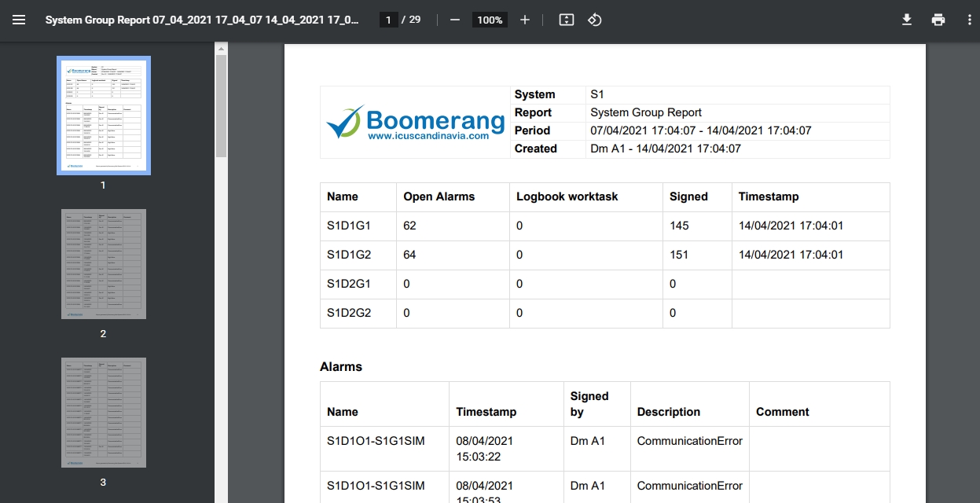Download the PDF report
Viewport: 980px width, 503px height.
(906, 20)
